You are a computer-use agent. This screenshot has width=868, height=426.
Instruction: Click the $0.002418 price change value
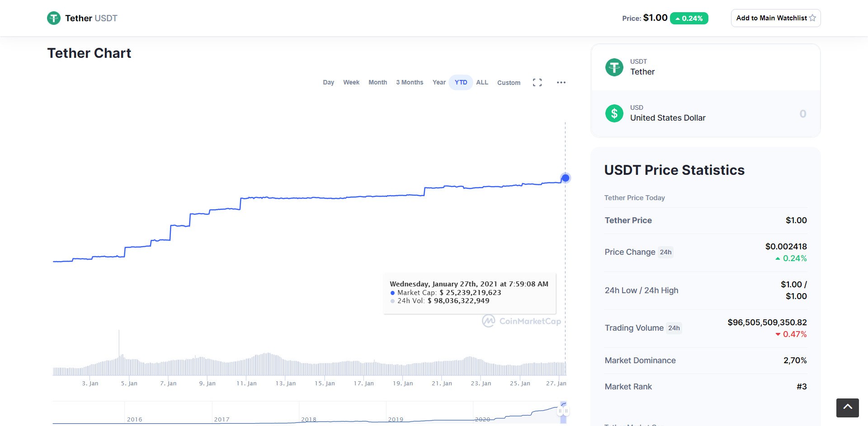pyautogui.click(x=786, y=246)
